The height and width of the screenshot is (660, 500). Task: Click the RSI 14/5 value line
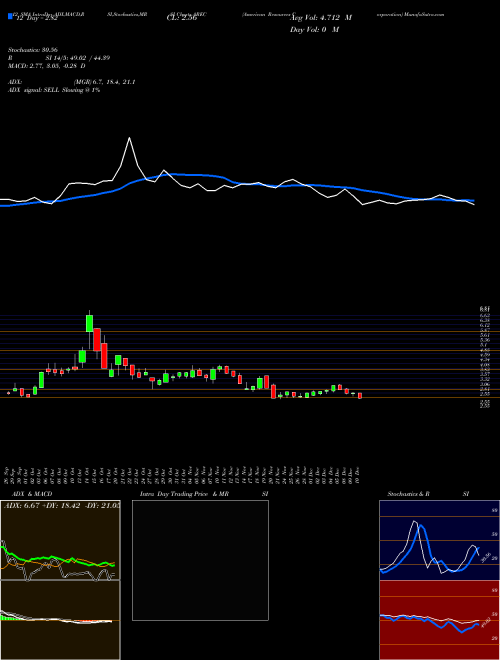[x=59, y=58]
